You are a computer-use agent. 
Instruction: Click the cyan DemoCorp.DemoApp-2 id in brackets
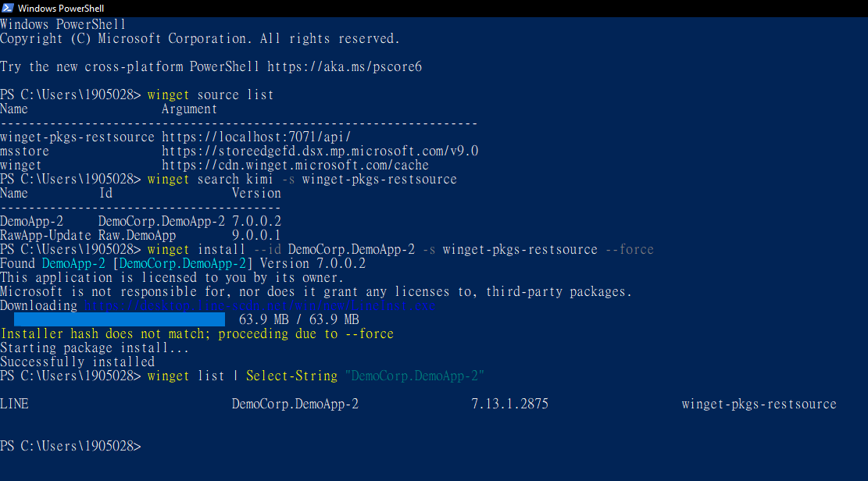tap(182, 263)
